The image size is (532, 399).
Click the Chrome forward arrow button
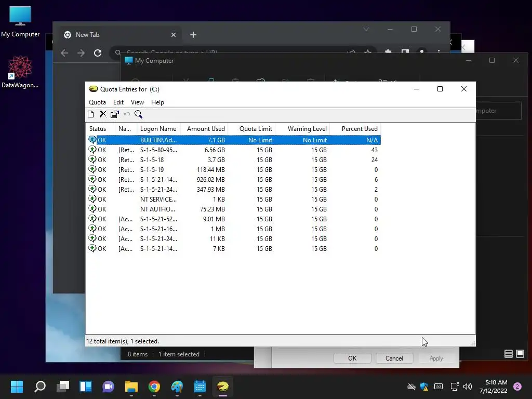coord(81,53)
